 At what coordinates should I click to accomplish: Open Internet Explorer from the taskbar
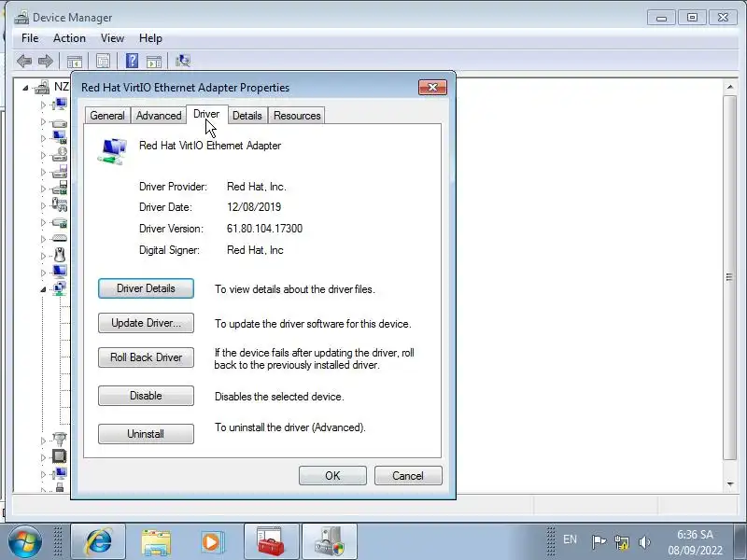[98, 542]
